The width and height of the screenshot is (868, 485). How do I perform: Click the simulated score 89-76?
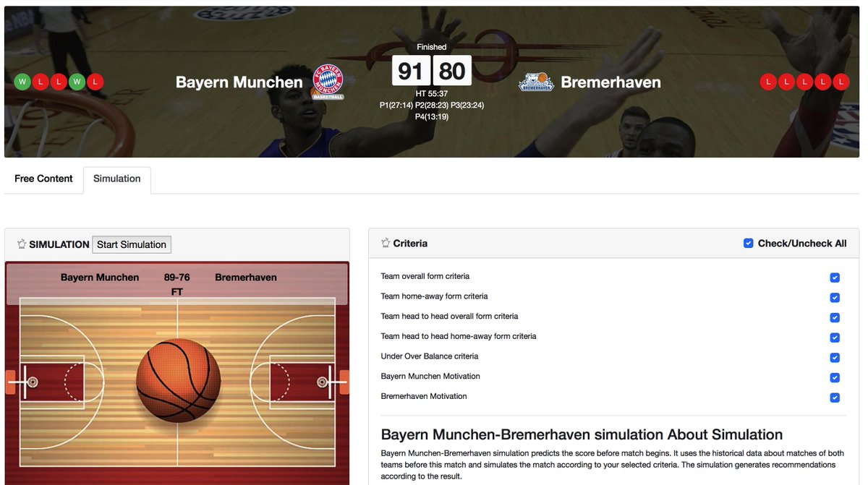coord(177,278)
